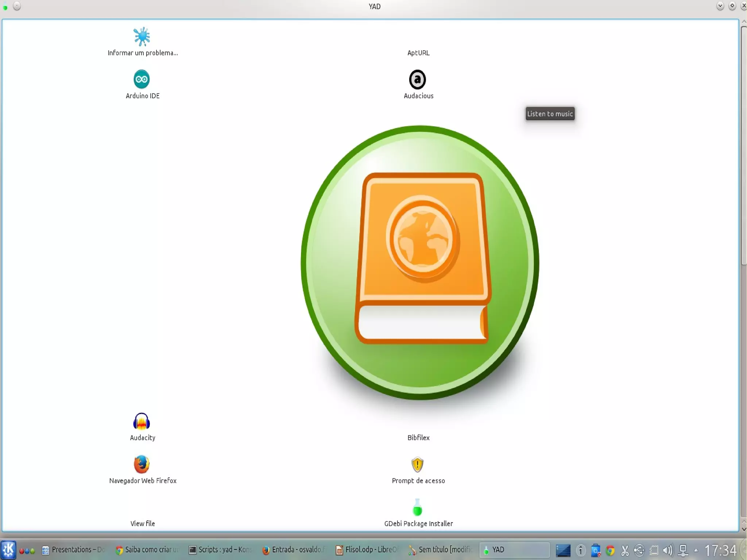Open the Audacious music player icon
The height and width of the screenshot is (560, 747).
(417, 79)
